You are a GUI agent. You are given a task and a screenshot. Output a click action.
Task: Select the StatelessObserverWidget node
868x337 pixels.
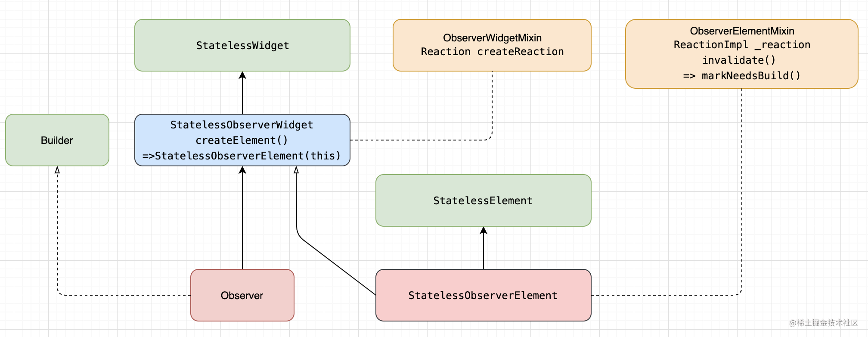(242, 140)
